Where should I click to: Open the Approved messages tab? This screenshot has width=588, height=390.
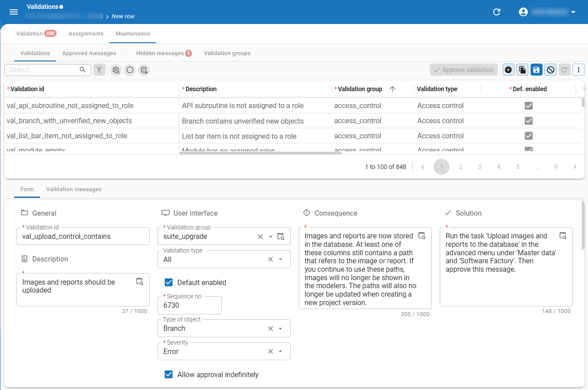pos(89,53)
